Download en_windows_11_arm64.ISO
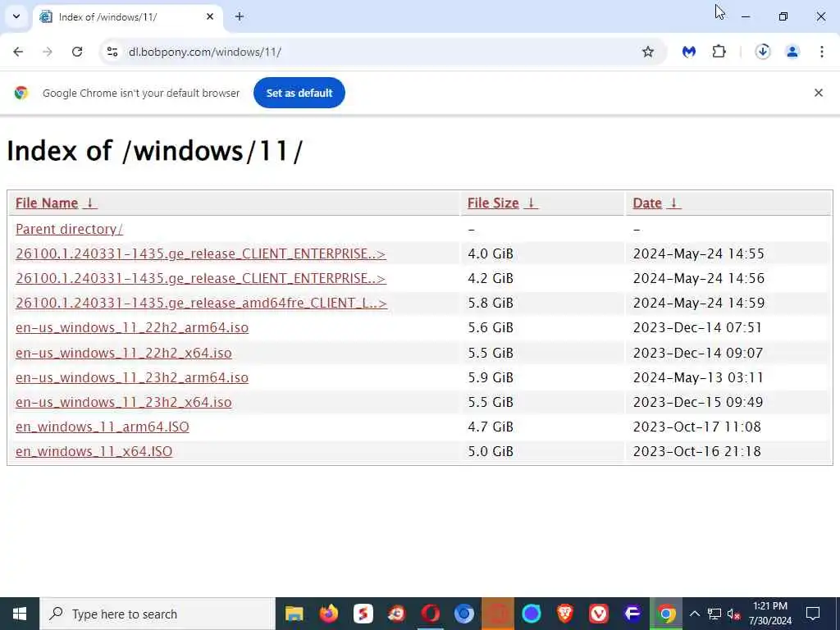This screenshot has width=840, height=630. coord(103,427)
